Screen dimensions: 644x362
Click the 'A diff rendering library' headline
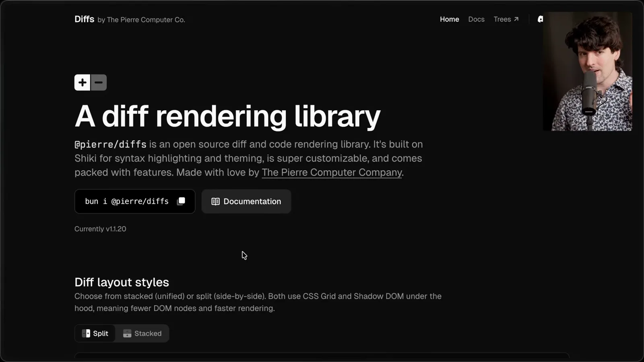(x=227, y=117)
